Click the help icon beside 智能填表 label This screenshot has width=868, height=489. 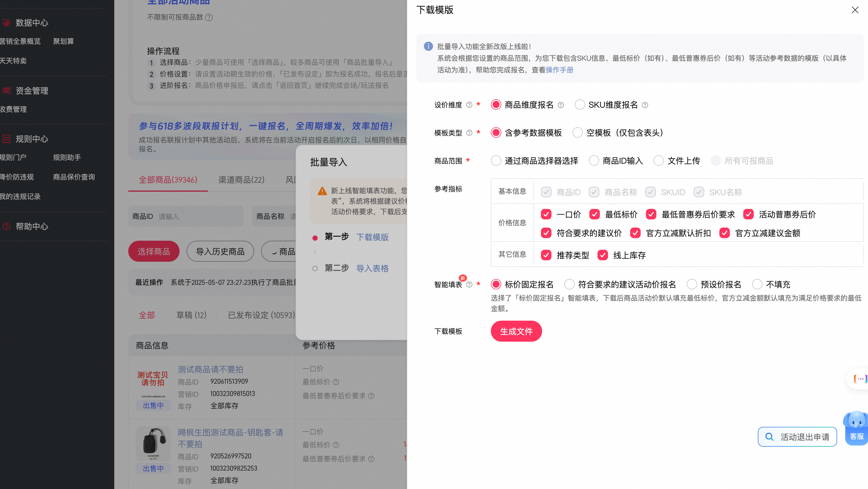(469, 285)
